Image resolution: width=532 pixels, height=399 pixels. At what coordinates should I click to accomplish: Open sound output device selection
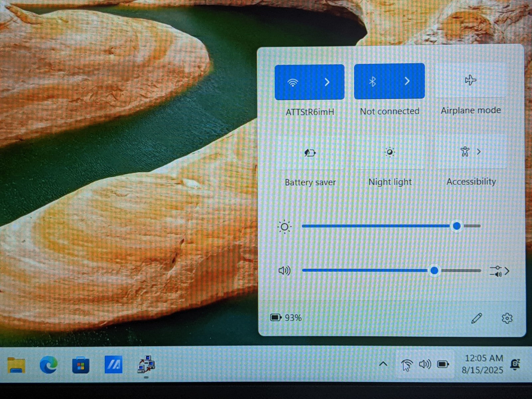click(x=499, y=271)
